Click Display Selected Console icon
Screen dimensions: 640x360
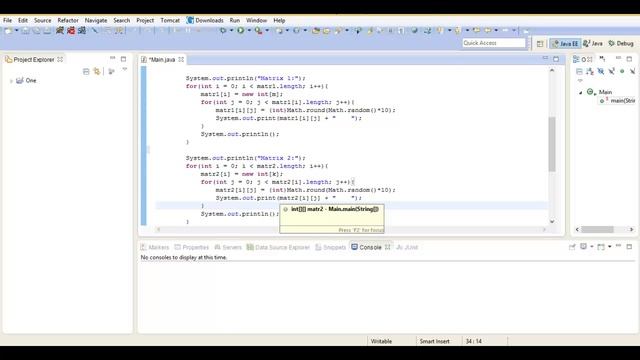584,247
